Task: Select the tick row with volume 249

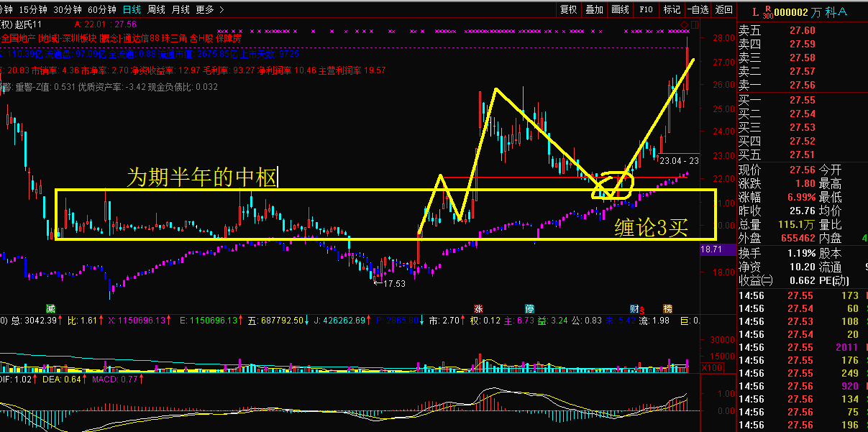Action: 803,373
